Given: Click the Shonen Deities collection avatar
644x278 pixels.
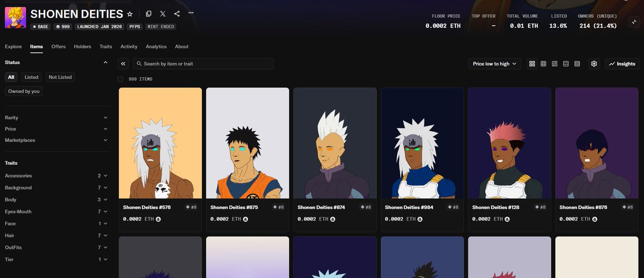Looking at the screenshot, I should pyautogui.click(x=16, y=17).
